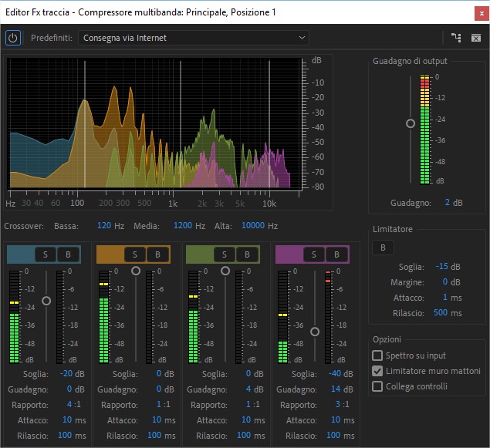This screenshot has height=448, width=490.
Task: Bypass the orange low-mid band
Action: pos(157,254)
